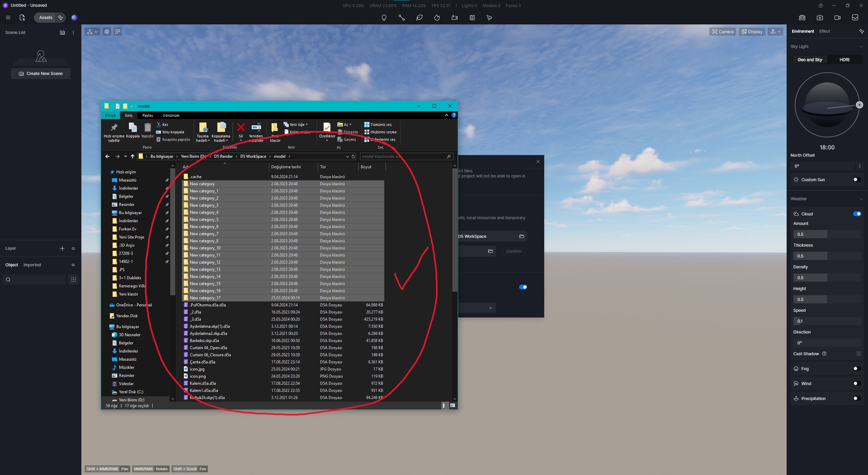Open the render queue inbox icon

[856, 18]
